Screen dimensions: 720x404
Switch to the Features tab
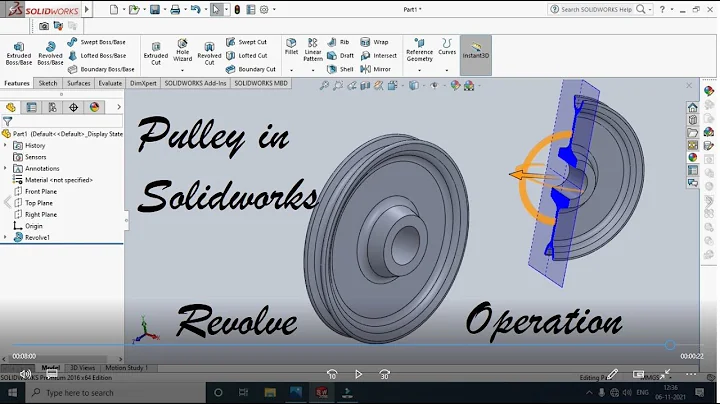17,83
